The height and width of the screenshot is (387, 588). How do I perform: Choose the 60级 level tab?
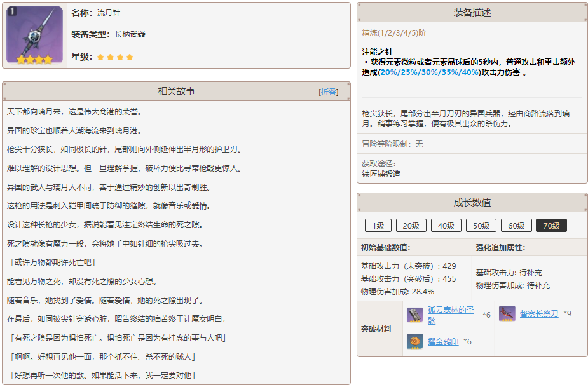[516, 226]
